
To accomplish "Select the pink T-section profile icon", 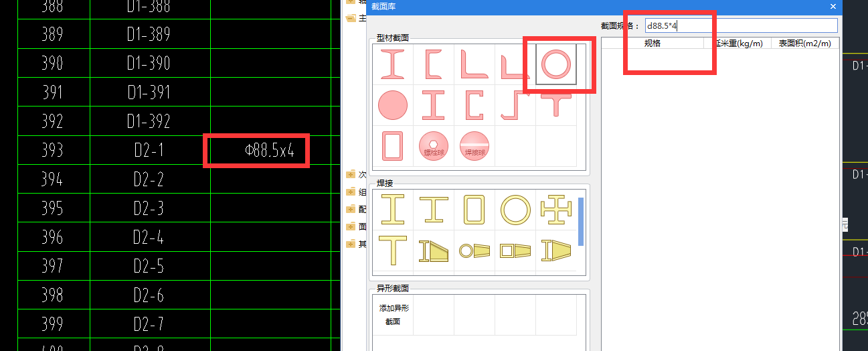I will tap(556, 104).
